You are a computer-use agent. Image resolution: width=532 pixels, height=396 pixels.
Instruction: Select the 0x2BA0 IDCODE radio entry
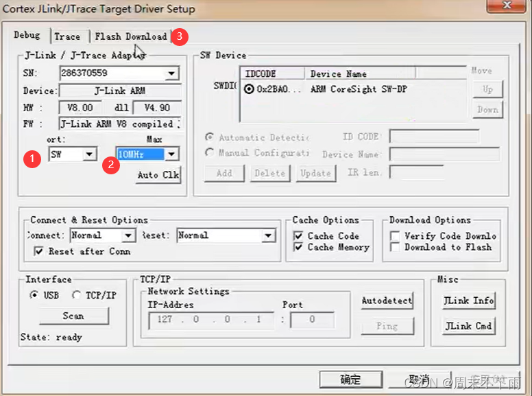pyautogui.click(x=249, y=89)
